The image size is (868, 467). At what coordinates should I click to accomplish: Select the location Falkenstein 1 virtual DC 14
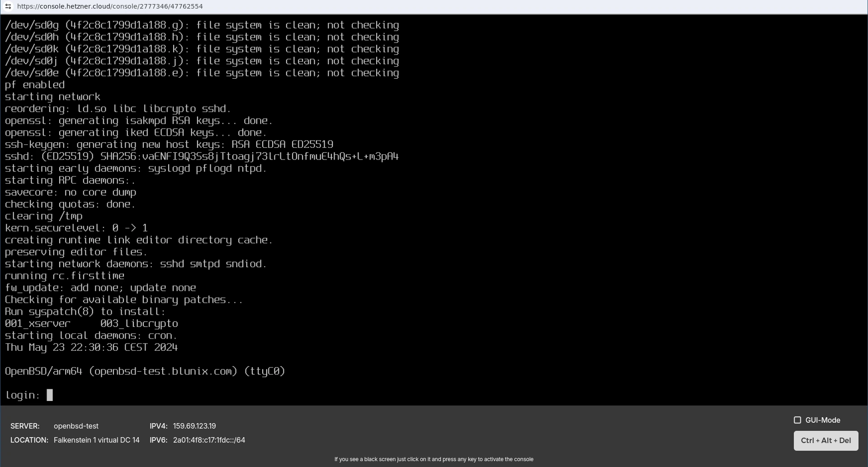[x=96, y=440]
